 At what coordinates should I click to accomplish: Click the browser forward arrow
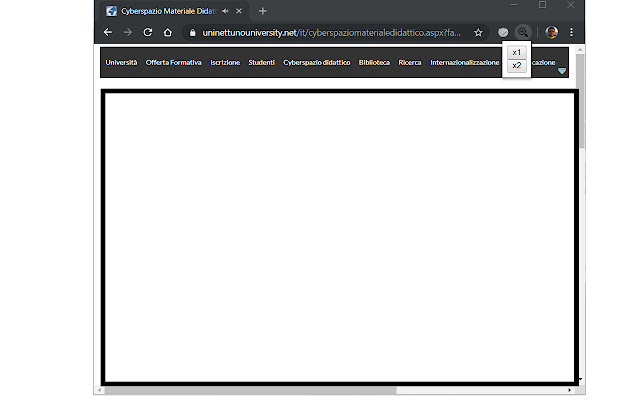pos(127,32)
